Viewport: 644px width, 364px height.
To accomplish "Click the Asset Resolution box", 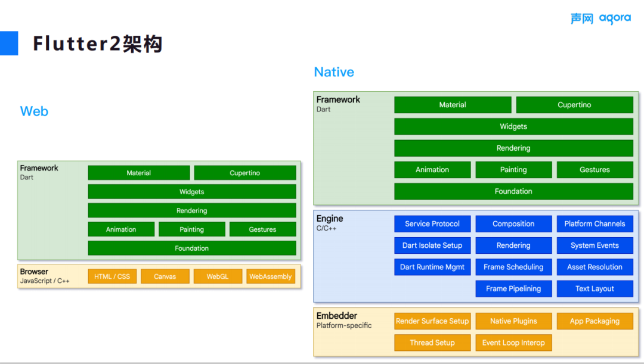I will pyautogui.click(x=595, y=267).
